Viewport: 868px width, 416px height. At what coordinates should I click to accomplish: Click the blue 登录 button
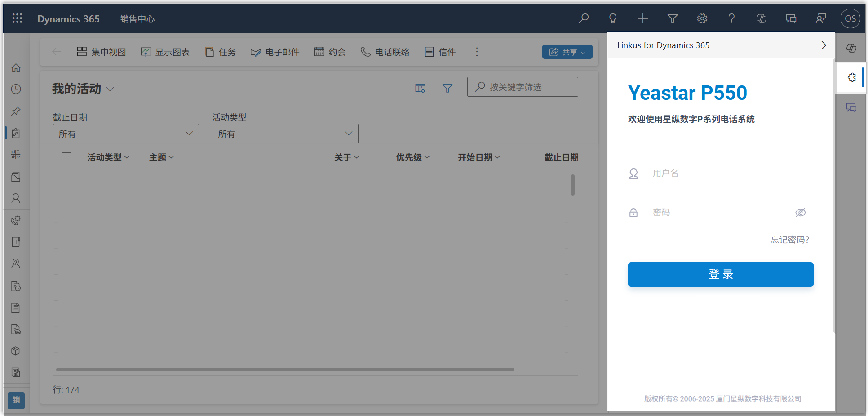pos(720,274)
